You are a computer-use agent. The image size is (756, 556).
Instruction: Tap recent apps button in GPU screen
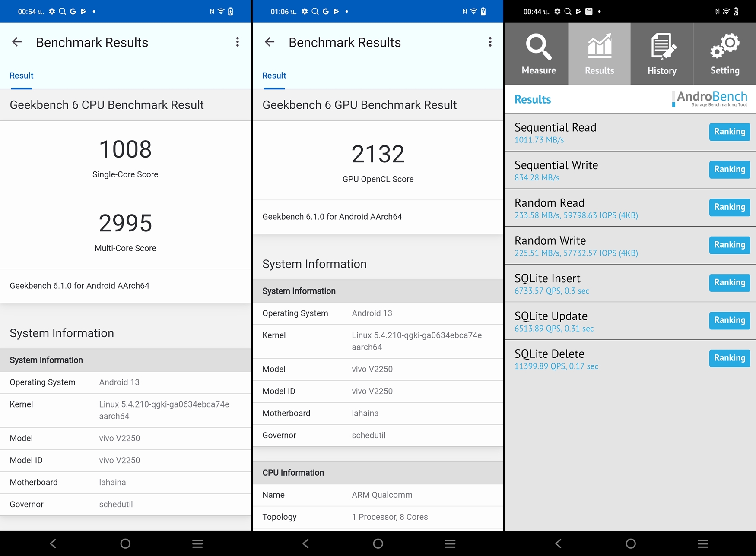tap(450, 543)
